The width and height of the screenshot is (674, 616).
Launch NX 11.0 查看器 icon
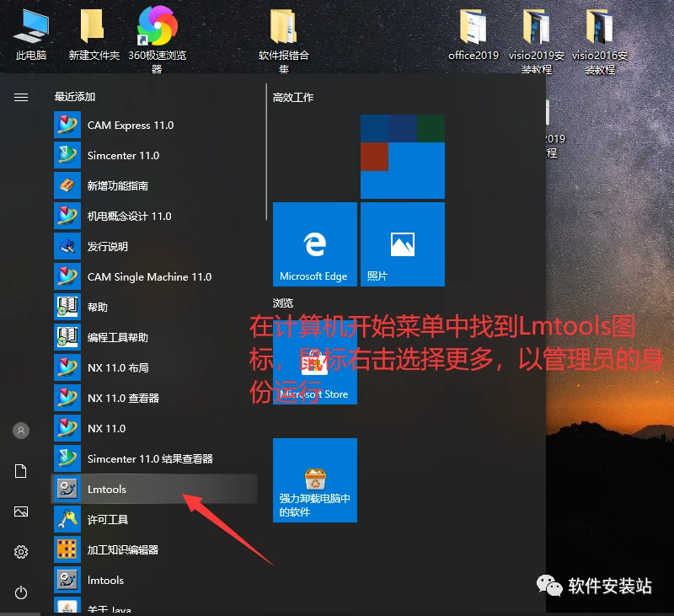pyautogui.click(x=67, y=398)
